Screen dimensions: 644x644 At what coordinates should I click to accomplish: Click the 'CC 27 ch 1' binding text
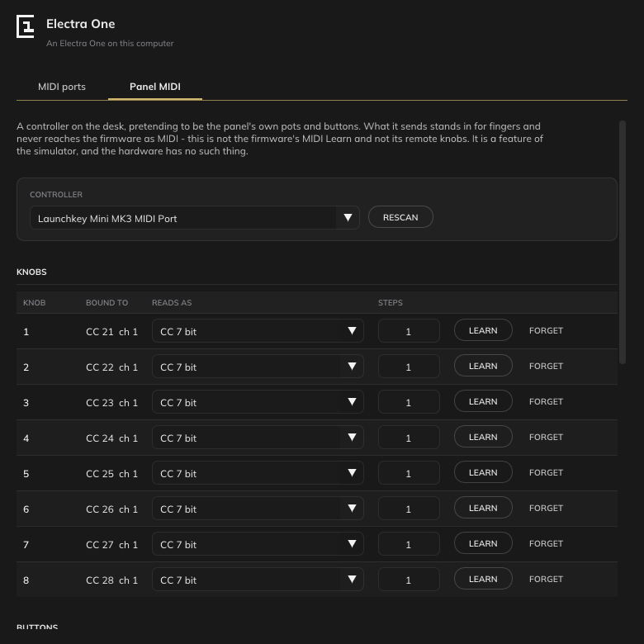coord(111,545)
